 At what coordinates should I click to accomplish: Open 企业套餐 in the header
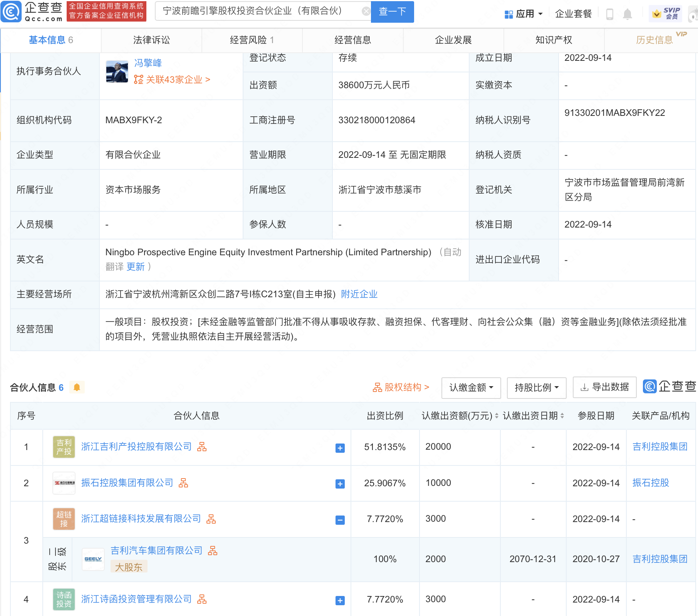pyautogui.click(x=573, y=14)
